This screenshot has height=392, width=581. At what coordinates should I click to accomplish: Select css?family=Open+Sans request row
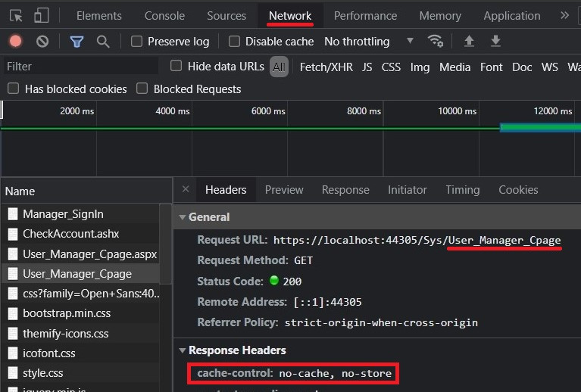[80, 294]
